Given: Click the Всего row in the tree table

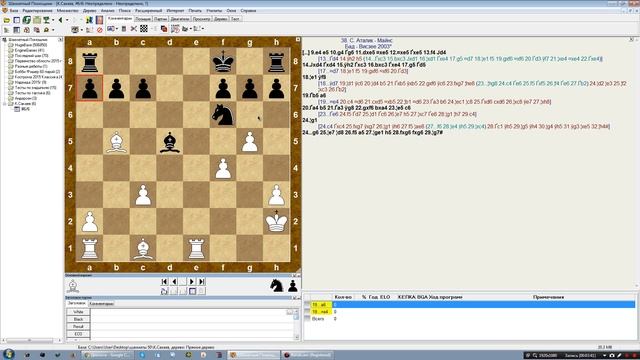Looking at the screenshot, I should (x=469, y=318).
